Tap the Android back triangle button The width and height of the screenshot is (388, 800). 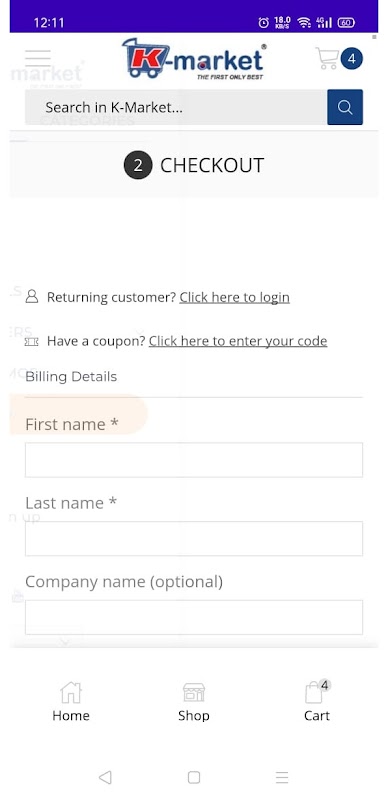[105, 777]
